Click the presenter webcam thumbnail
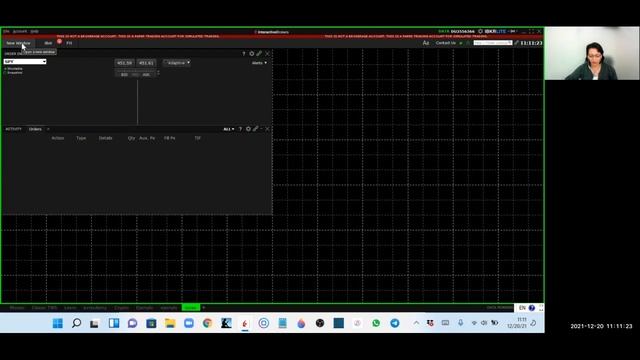This screenshot has width=640, height=360. pos(592,53)
